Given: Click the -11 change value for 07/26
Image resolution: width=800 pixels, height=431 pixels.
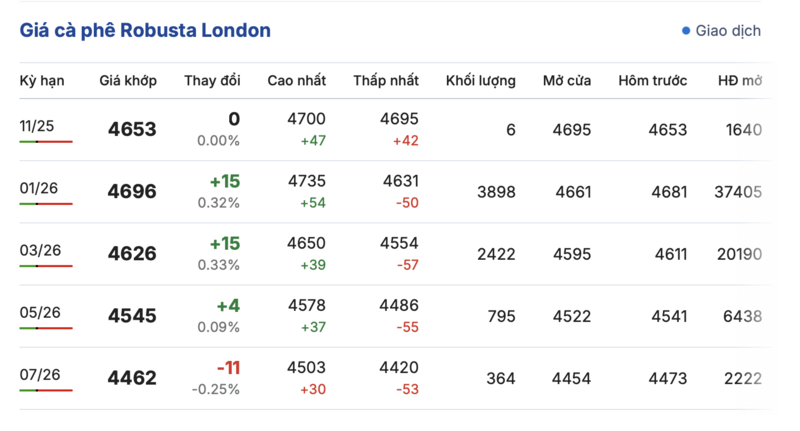Looking at the screenshot, I should (x=228, y=368).
